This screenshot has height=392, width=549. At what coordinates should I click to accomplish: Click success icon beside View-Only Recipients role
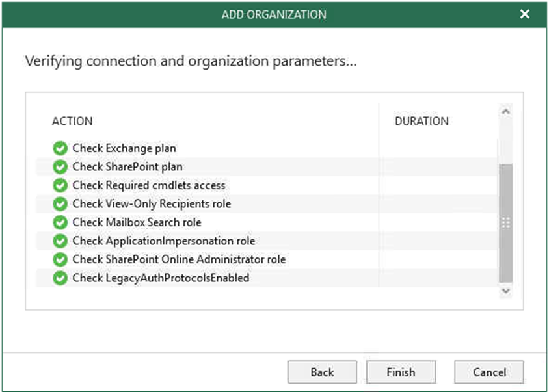coord(60,204)
